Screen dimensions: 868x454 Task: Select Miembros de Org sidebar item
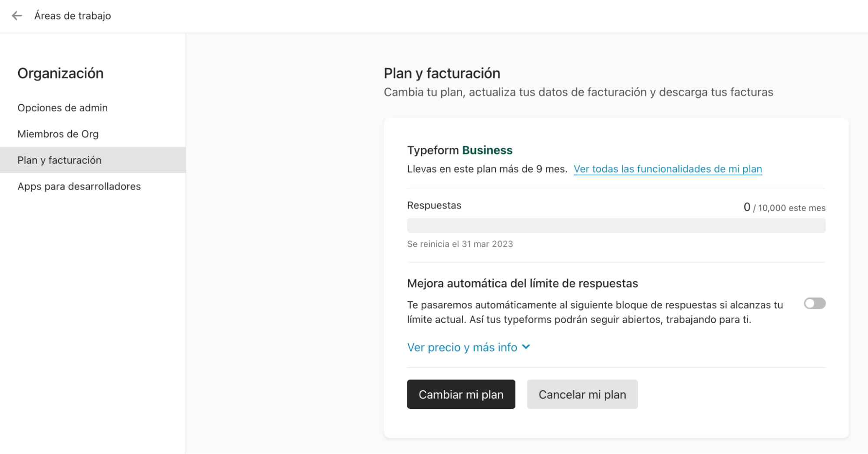[x=58, y=134]
